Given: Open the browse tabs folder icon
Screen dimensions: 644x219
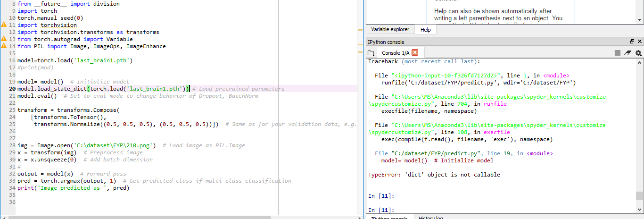Looking at the screenshot, I should point(371,53).
